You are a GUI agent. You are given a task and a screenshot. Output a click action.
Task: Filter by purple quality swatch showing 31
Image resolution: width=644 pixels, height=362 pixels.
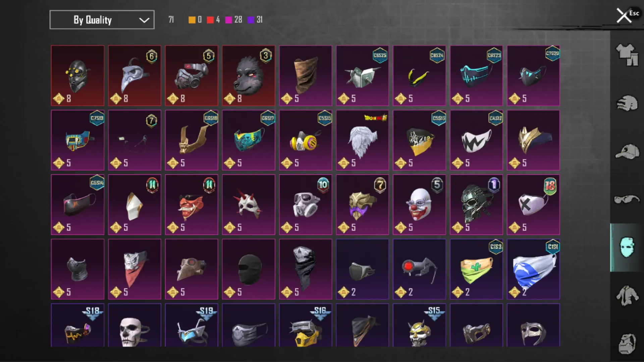pyautogui.click(x=251, y=20)
